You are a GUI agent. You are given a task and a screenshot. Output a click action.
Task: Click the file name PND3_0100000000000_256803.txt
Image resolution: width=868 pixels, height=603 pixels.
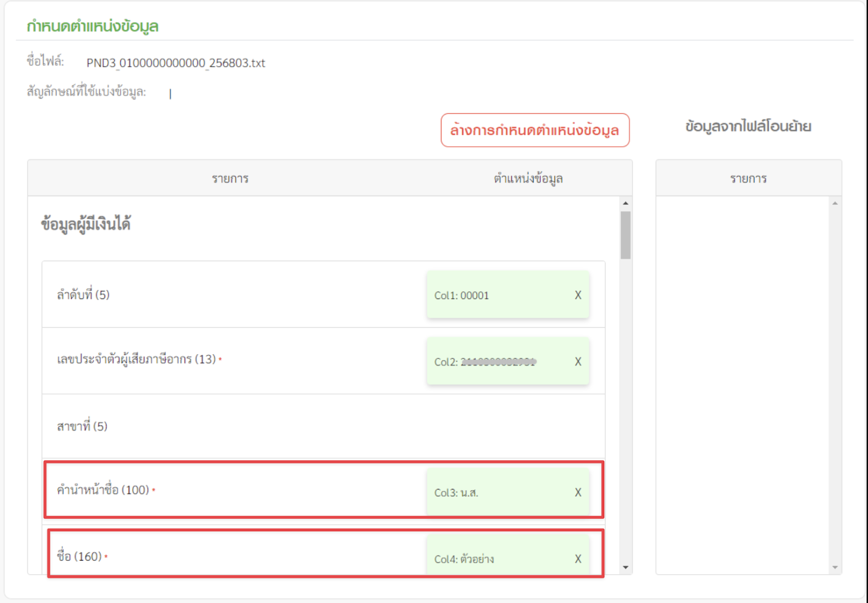176,63
